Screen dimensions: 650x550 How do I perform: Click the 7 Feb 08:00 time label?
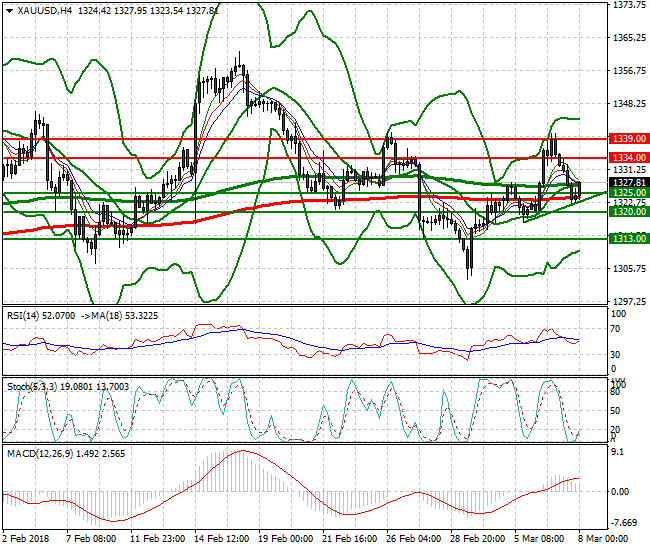pyautogui.click(x=91, y=539)
